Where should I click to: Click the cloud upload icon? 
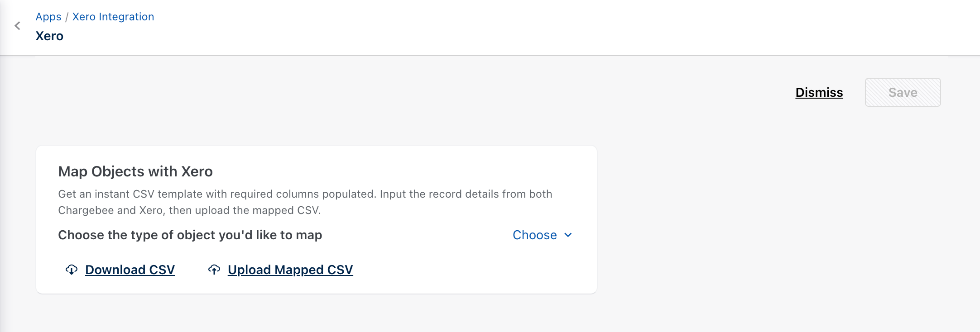(214, 270)
